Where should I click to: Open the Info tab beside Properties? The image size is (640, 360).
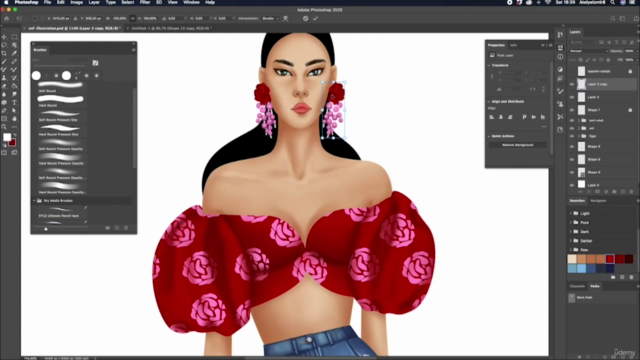pos(513,45)
